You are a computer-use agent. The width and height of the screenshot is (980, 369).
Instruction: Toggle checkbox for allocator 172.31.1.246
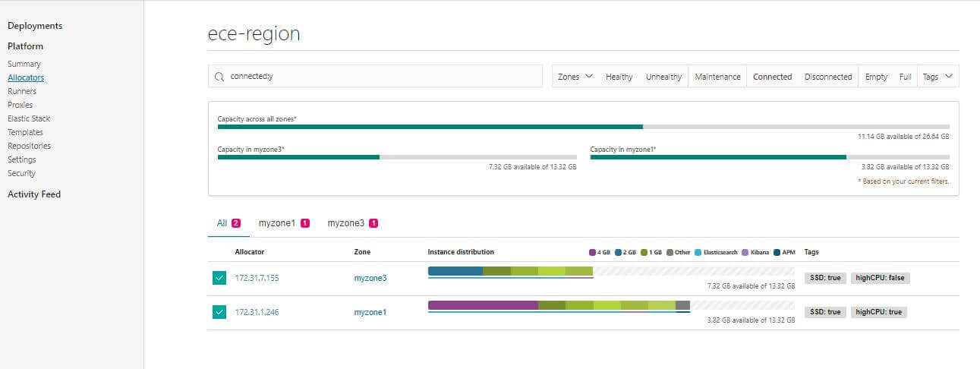pyautogui.click(x=219, y=312)
